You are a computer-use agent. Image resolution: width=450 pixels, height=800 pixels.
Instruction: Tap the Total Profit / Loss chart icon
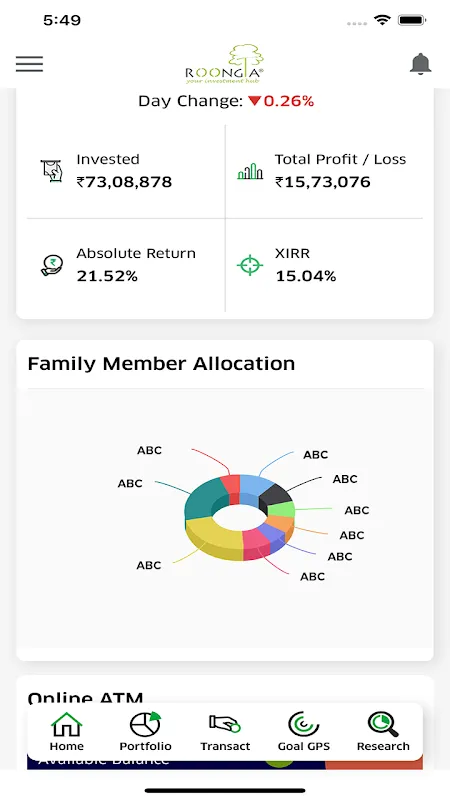250,171
